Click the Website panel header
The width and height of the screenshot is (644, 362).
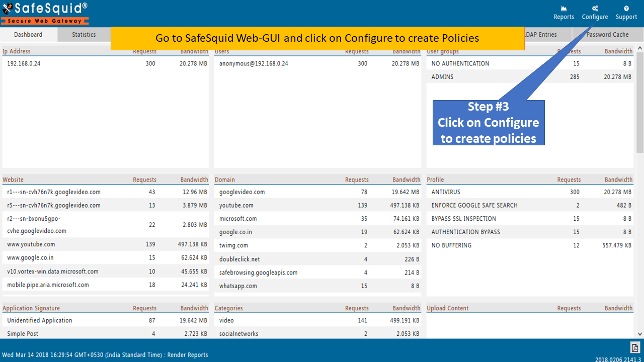tap(13, 179)
